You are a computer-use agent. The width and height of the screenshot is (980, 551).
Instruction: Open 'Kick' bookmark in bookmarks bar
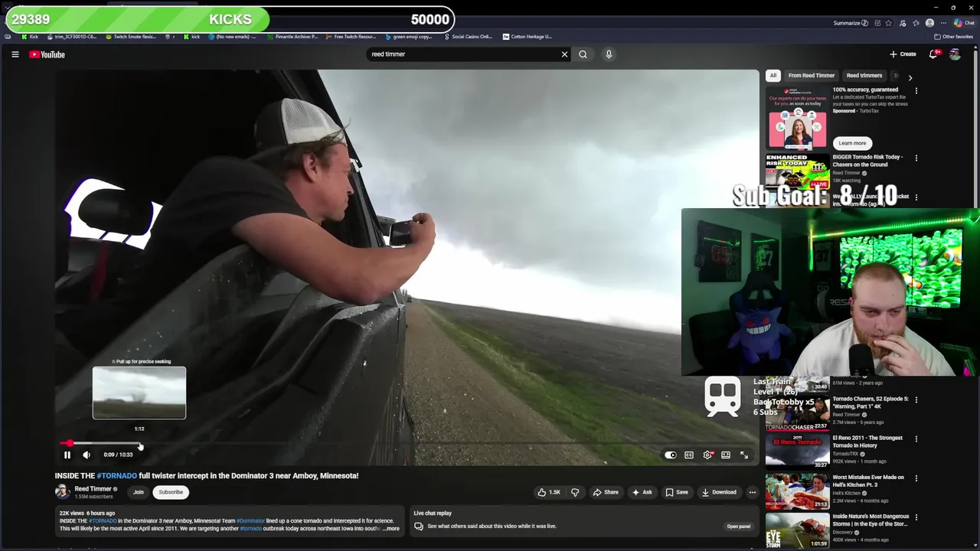tap(31, 36)
